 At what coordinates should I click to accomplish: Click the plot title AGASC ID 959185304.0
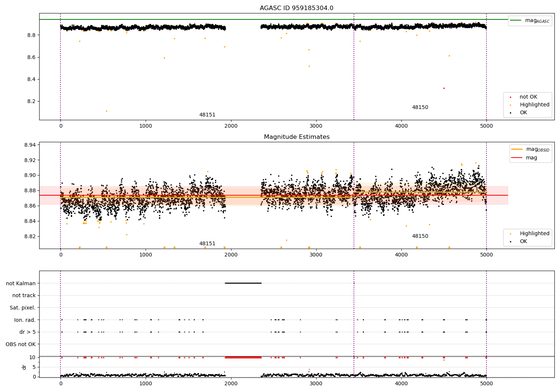pos(296,8)
